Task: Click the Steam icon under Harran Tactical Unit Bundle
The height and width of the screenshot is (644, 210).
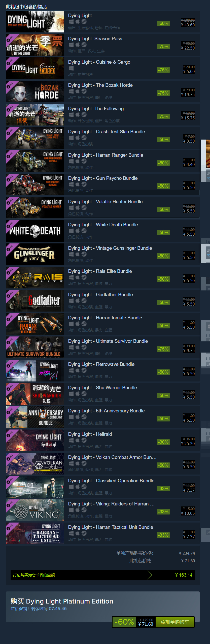Action: click(x=84, y=533)
